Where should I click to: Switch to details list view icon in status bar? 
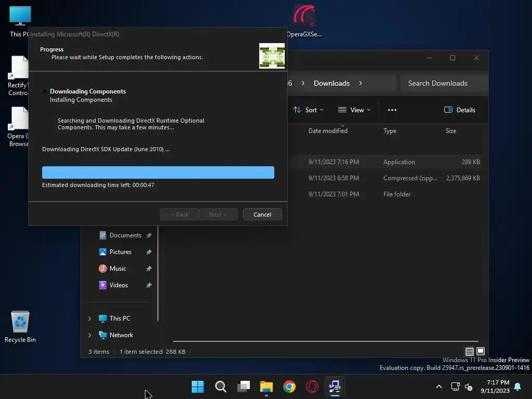point(469,352)
